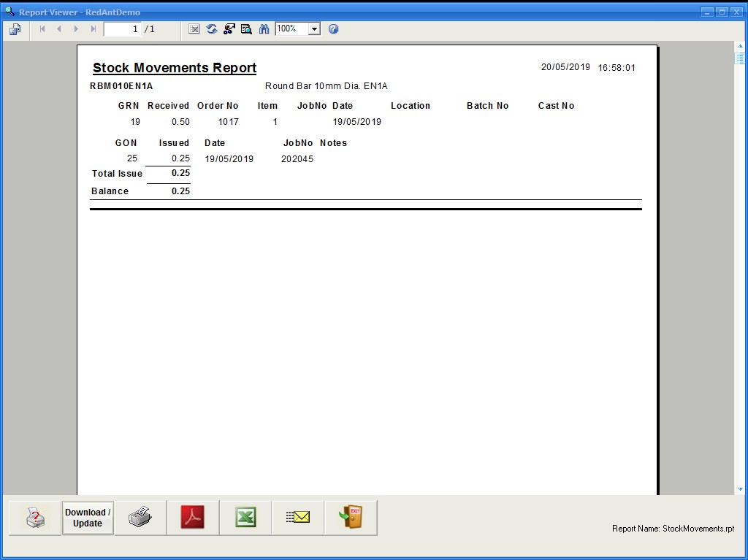The height and width of the screenshot is (560, 748).
Task: Go to the first page arrow
Action: point(42,29)
